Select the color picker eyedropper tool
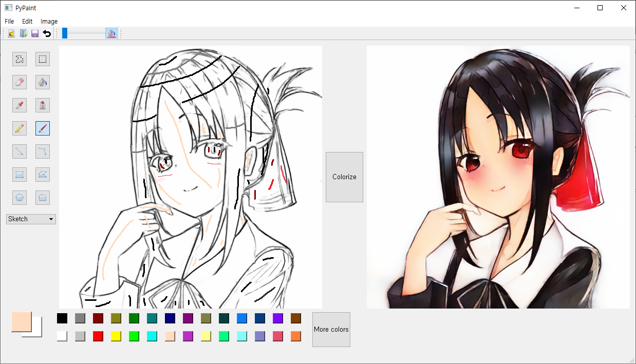 click(20, 105)
